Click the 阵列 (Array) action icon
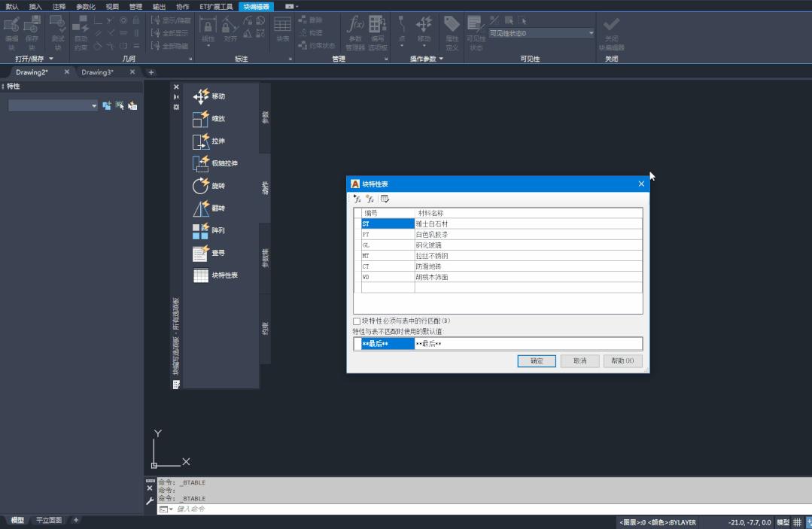The image size is (812, 529). coord(201,231)
